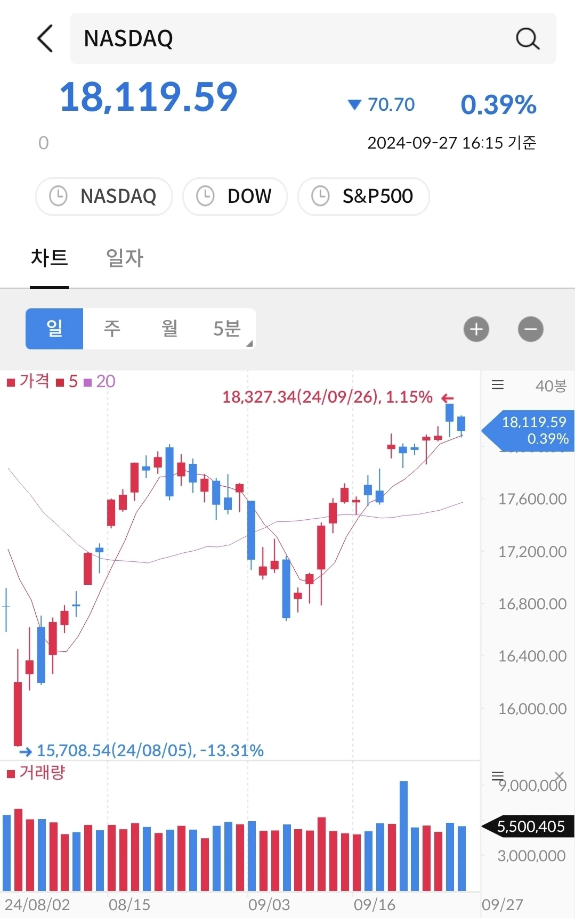
Task: Change the 40봉 candle count
Action: coord(551,386)
